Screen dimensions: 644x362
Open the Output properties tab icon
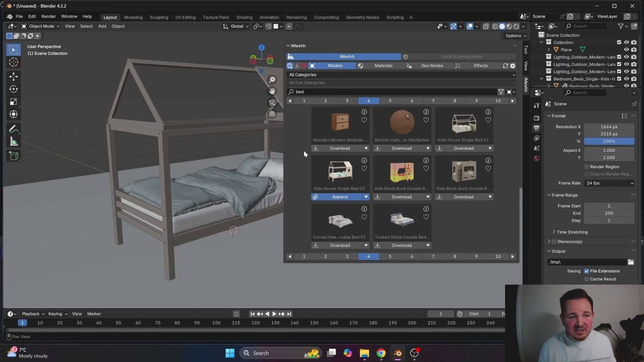tap(536, 128)
